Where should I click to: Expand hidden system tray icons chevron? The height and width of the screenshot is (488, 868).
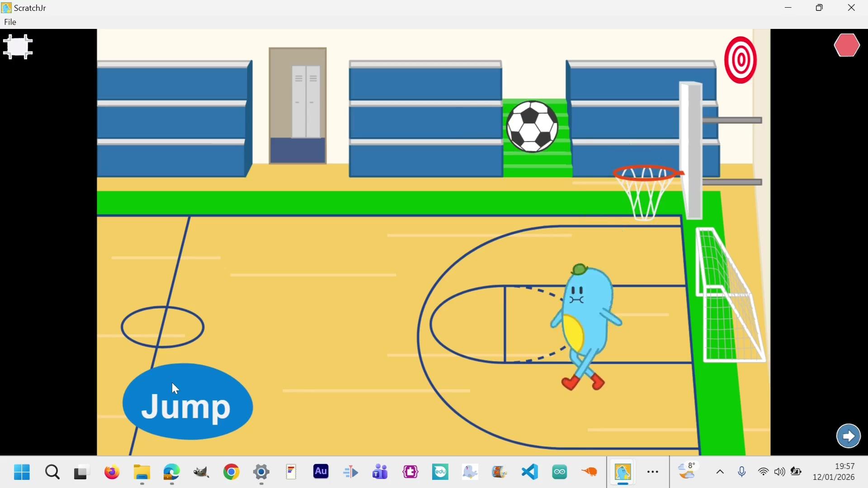tap(720, 472)
